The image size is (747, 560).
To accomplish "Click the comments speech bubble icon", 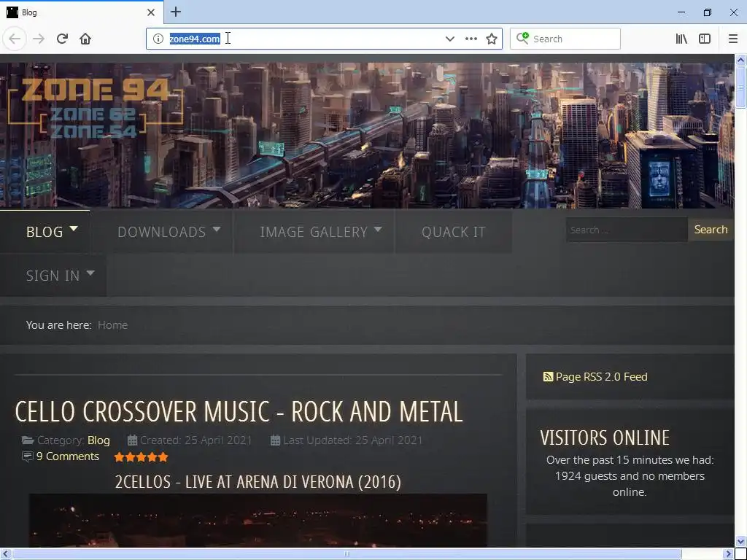I will click(x=28, y=456).
